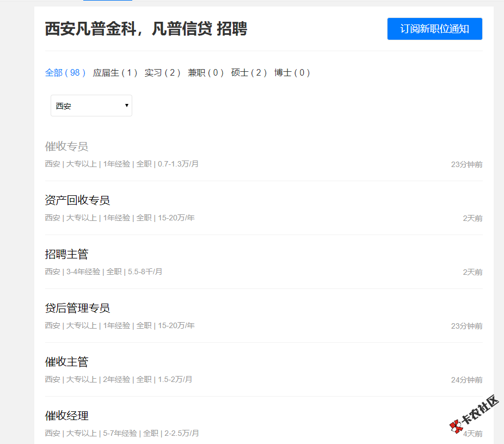Image resolution: width=504 pixels, height=444 pixels.
Task: Open the 催收专员 job listing
Action: coord(66,146)
